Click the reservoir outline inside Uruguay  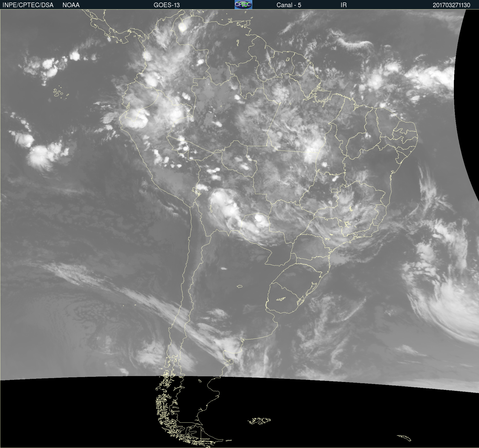[281, 299]
